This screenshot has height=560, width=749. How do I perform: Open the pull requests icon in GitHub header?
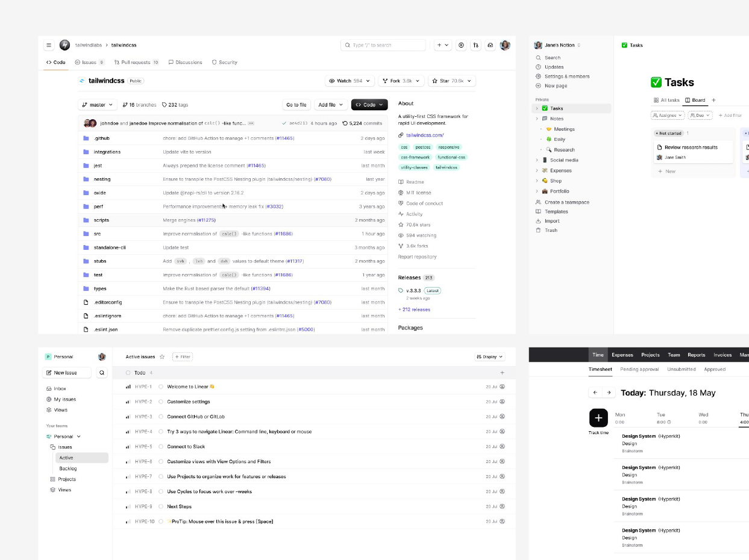point(476,45)
